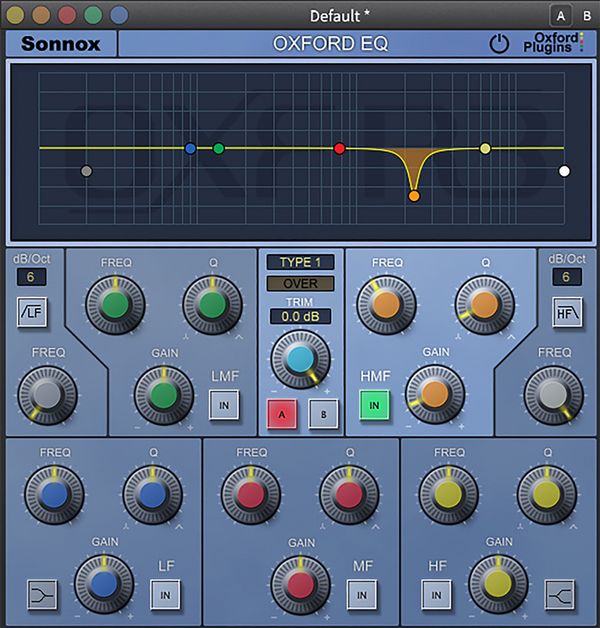Click the blue circle in title bar
Screen dimensions: 600x628
pos(119,15)
